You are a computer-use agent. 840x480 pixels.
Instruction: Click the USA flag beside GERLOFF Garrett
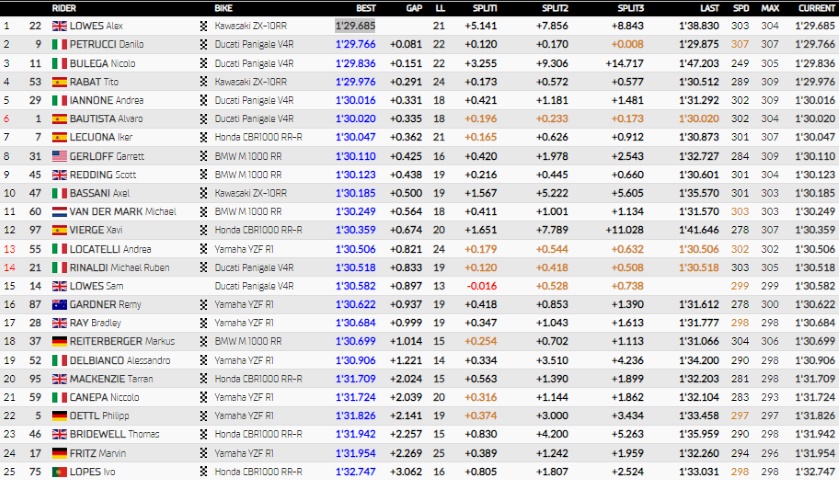pos(59,156)
